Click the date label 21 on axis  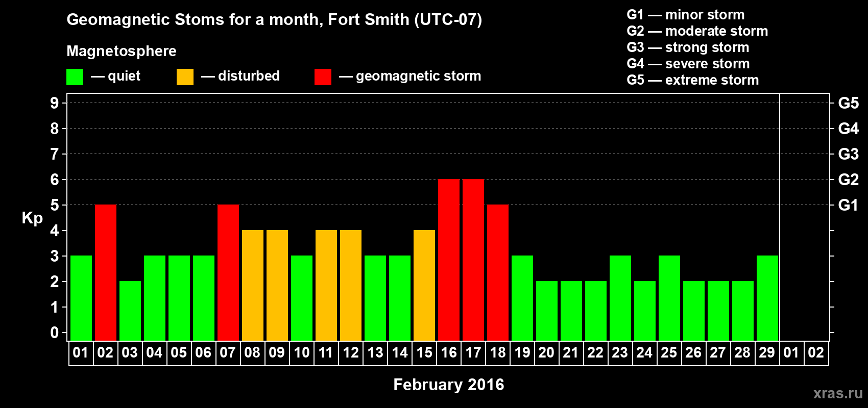571,353
